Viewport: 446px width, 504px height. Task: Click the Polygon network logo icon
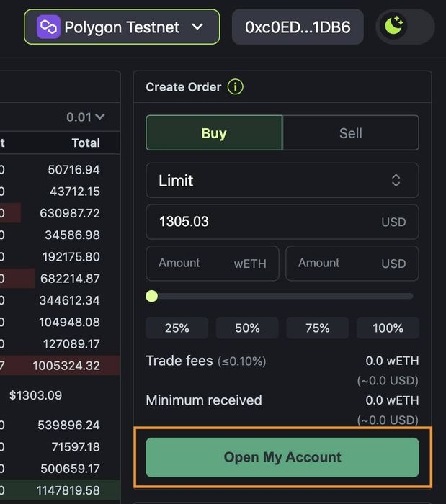(48, 27)
